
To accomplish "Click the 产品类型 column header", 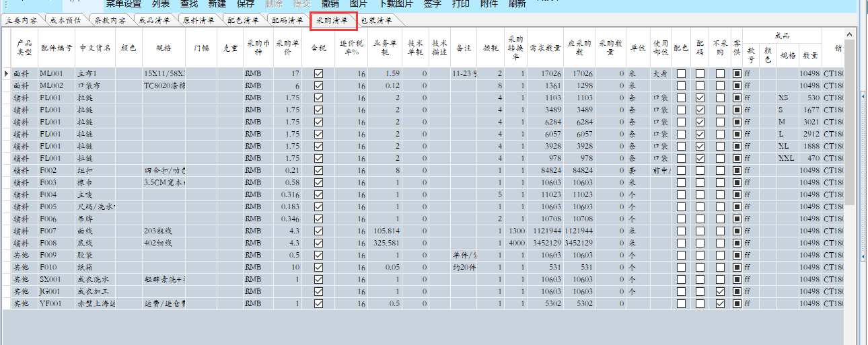I will pos(24,47).
